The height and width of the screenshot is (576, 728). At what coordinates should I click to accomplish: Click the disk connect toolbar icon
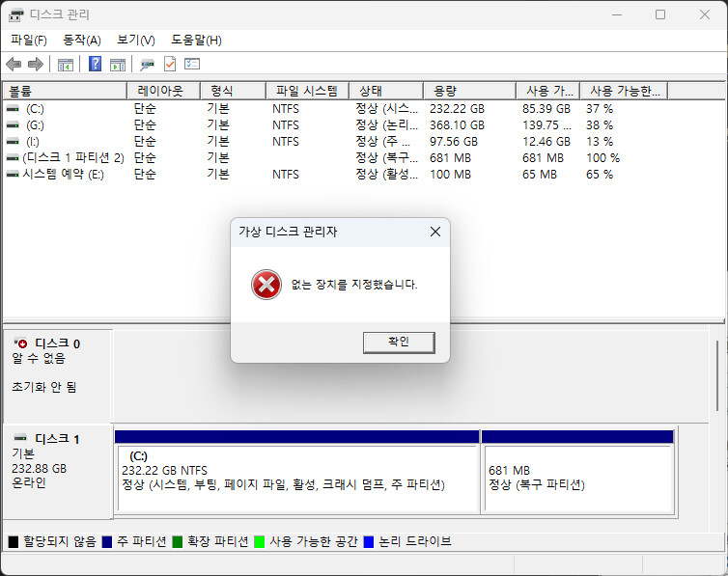click(147, 65)
